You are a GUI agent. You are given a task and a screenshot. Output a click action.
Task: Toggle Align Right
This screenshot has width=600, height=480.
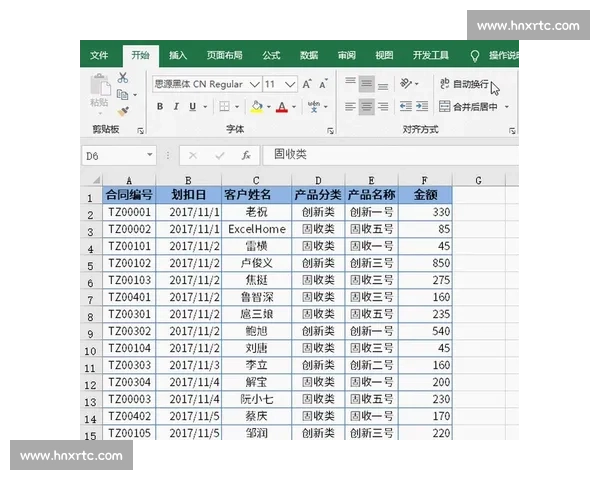(x=383, y=106)
